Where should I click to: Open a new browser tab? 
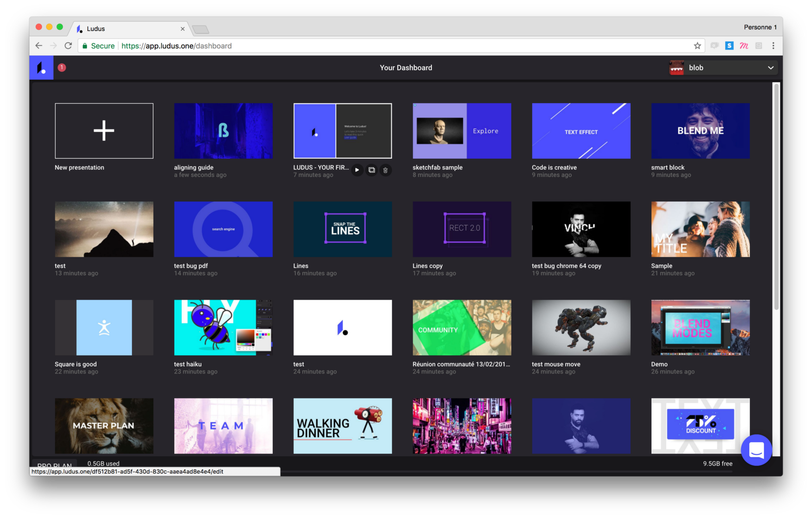click(200, 30)
